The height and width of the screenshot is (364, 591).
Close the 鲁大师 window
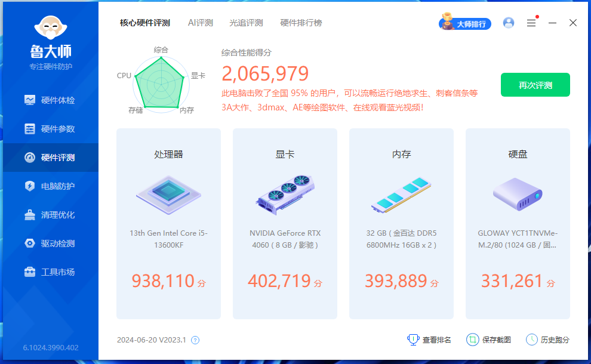coord(573,23)
